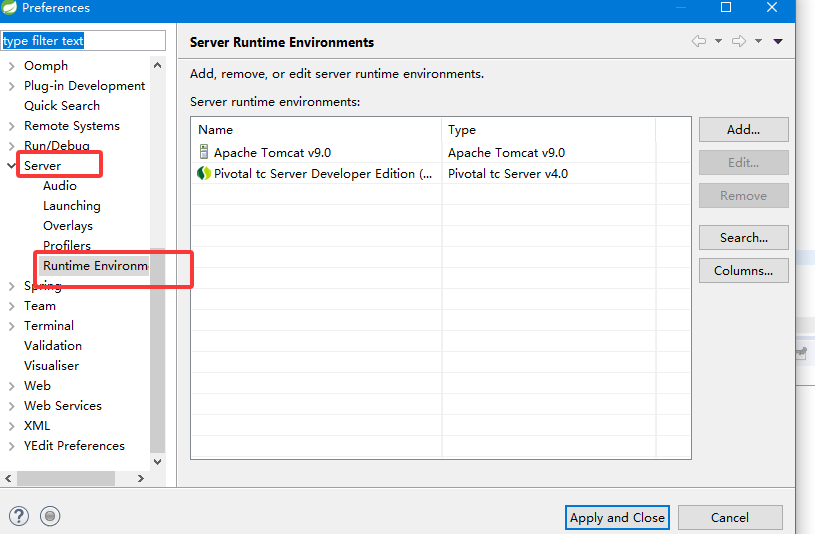Expand the Web Services node
Screen dimensions: 815x534
(x=11, y=406)
